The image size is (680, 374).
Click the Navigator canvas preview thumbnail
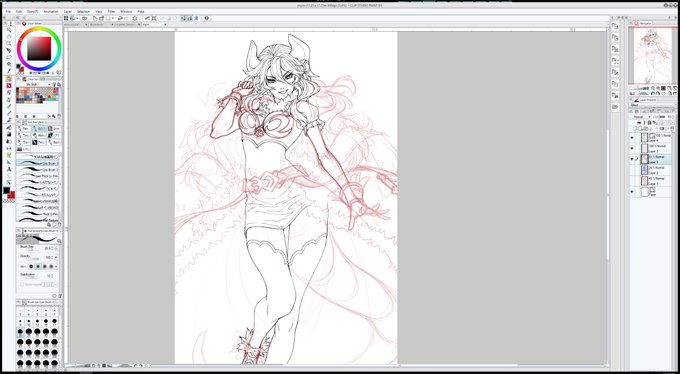653,56
